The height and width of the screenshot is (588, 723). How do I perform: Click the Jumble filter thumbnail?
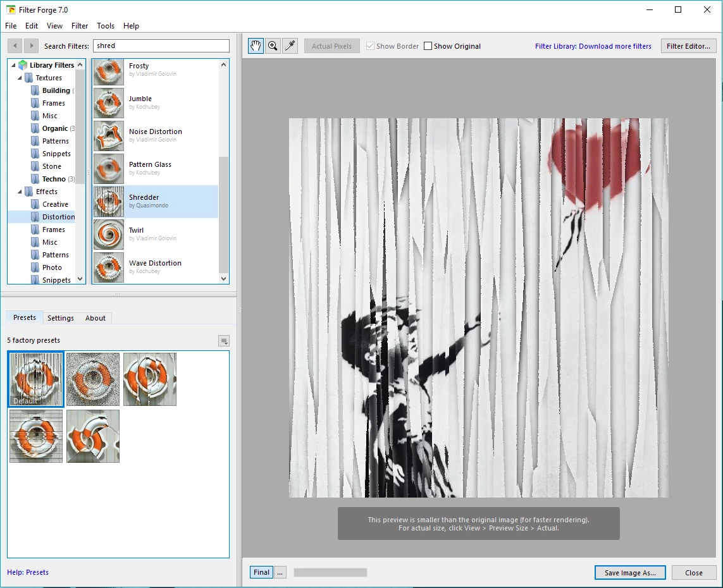tap(109, 103)
